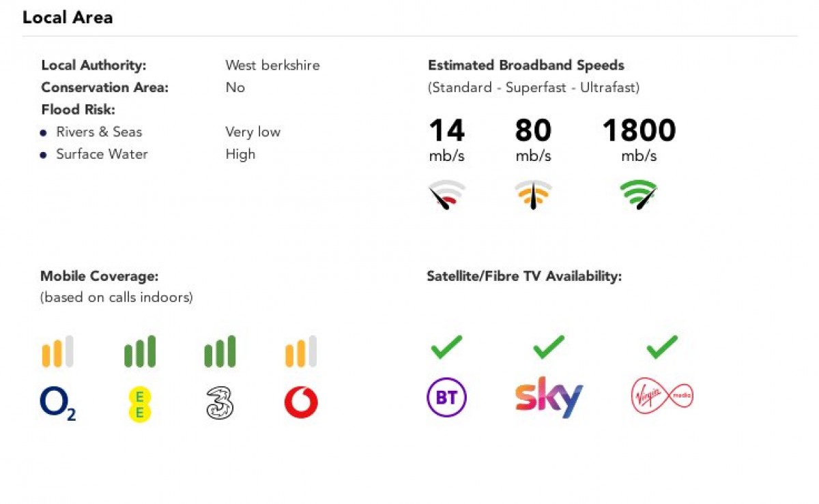Viewport: 819px width, 504px height.
Task: Click the green checkmark above BT
Action: [x=446, y=346]
